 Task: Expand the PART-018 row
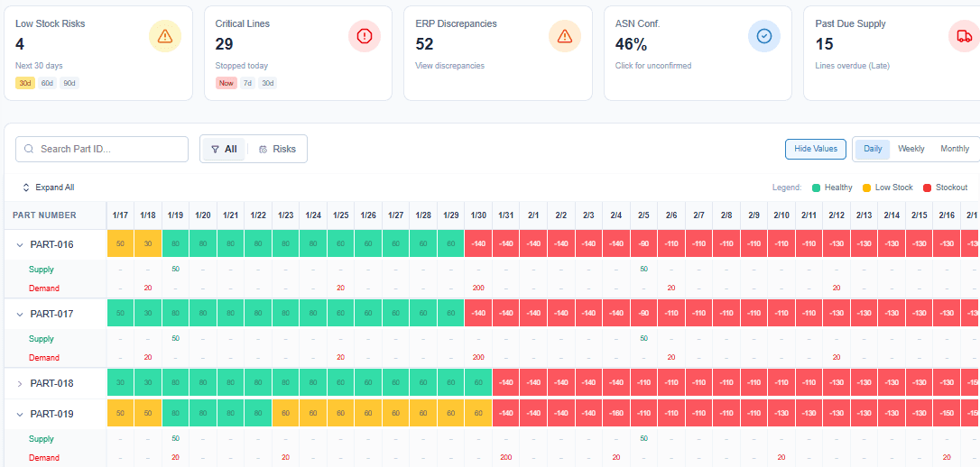[20, 383]
